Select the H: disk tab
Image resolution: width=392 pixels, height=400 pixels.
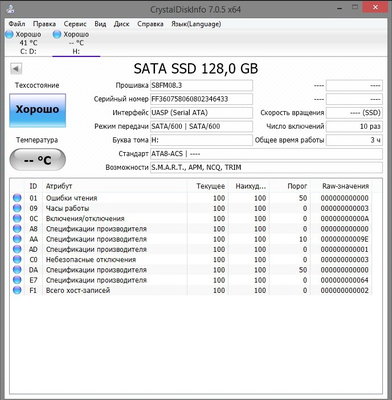coord(76,43)
